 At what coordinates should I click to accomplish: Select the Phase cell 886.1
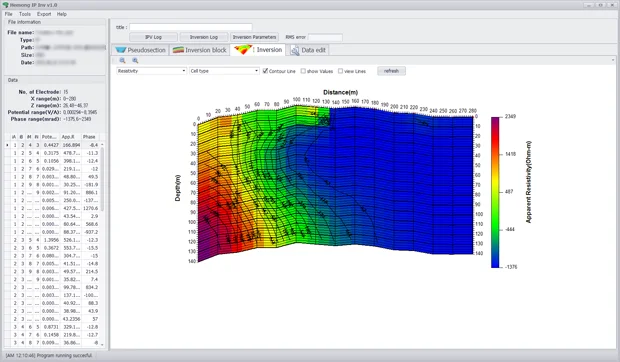[x=90, y=192]
